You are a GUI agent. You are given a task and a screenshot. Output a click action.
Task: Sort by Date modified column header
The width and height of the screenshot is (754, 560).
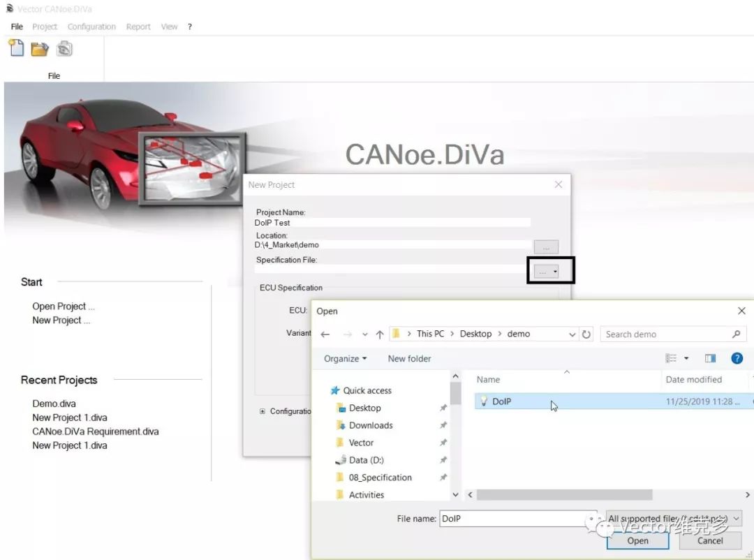tap(693, 380)
